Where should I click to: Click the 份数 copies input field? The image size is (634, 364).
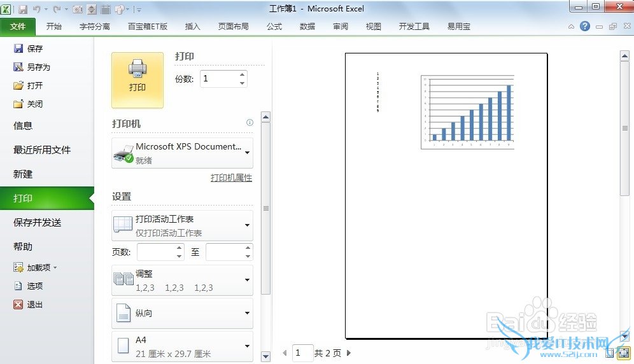tap(219, 79)
